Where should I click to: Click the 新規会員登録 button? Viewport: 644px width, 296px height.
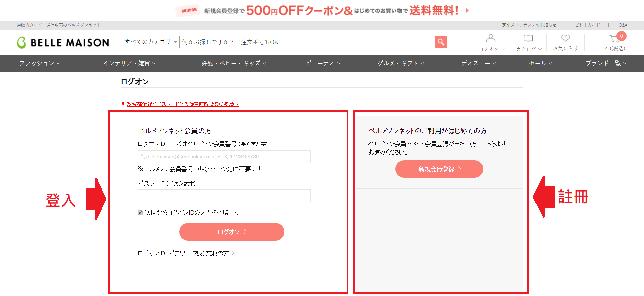coord(439,169)
